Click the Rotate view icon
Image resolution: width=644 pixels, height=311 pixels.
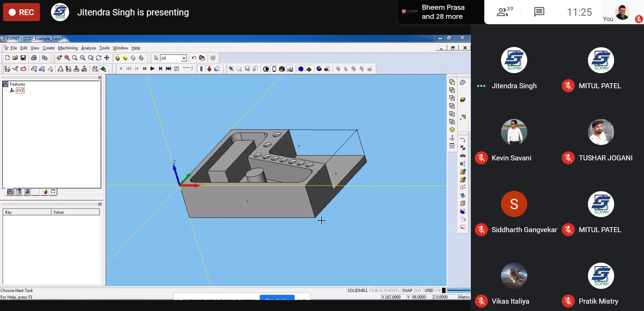pos(99,58)
